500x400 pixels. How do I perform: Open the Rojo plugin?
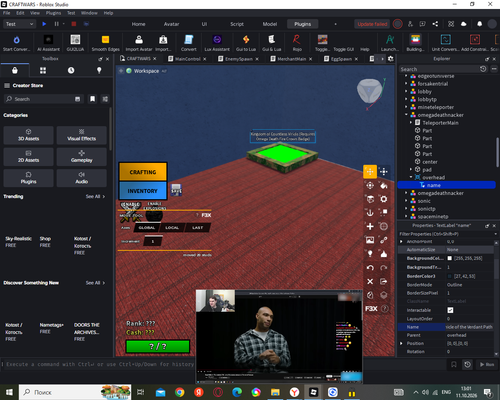tap(297, 43)
